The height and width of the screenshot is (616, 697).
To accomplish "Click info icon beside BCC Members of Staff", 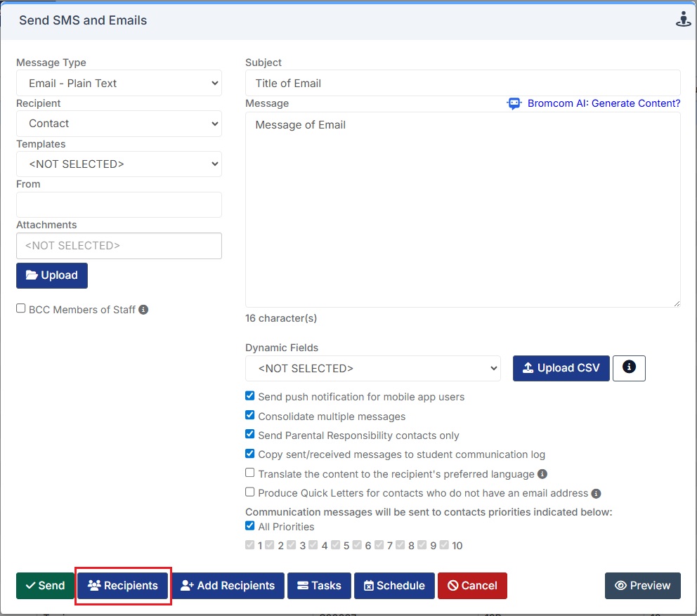I will pos(143,309).
